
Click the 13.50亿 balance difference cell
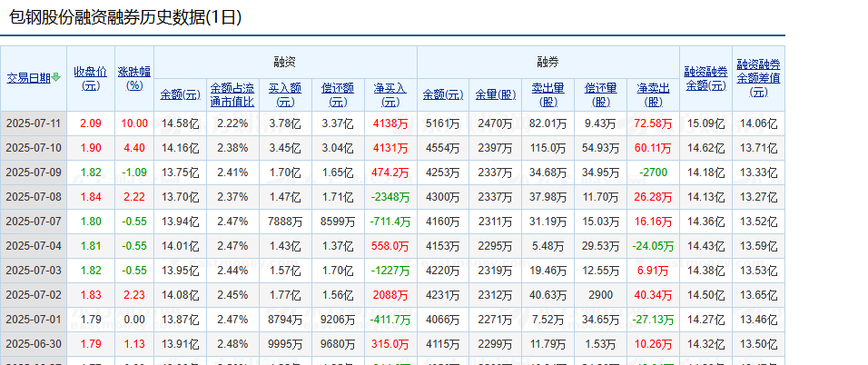coord(758,344)
